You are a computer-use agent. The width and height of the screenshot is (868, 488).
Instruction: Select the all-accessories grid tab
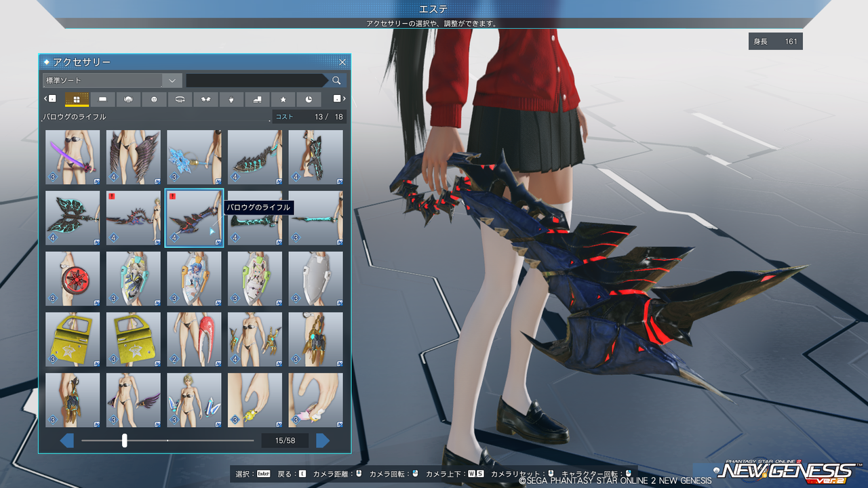[x=77, y=100]
